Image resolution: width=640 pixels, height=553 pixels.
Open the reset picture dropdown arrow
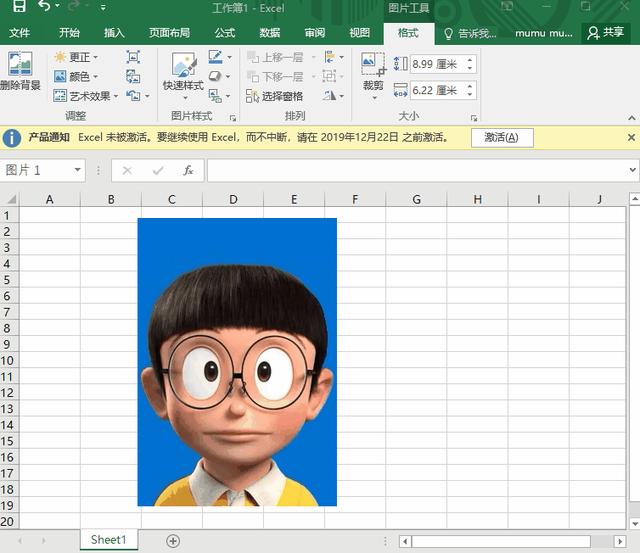tap(147, 96)
